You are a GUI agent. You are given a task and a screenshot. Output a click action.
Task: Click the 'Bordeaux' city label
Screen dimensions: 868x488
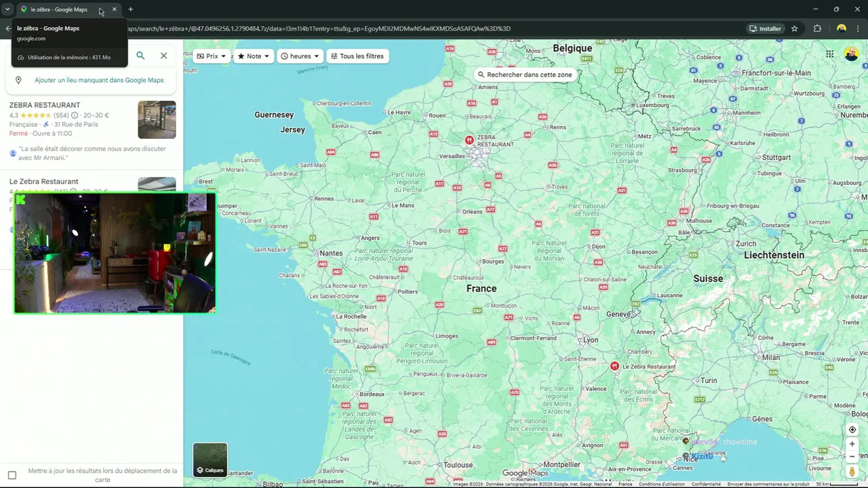[372, 394]
